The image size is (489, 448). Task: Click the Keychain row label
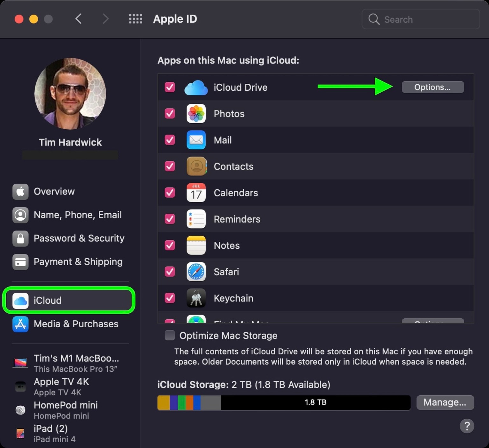pyautogui.click(x=233, y=298)
